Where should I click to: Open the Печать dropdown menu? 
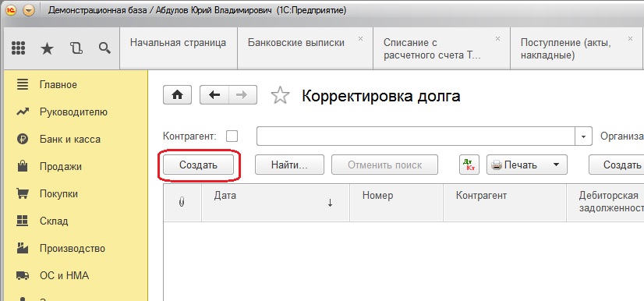[x=527, y=165]
